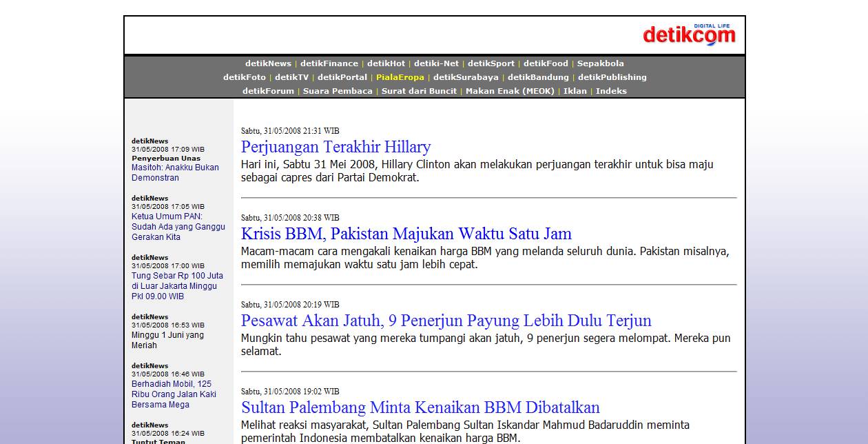Click summary text starting 'Hari ini, Sabtu 31 Mei'
The image size is (868, 444).
point(477,171)
